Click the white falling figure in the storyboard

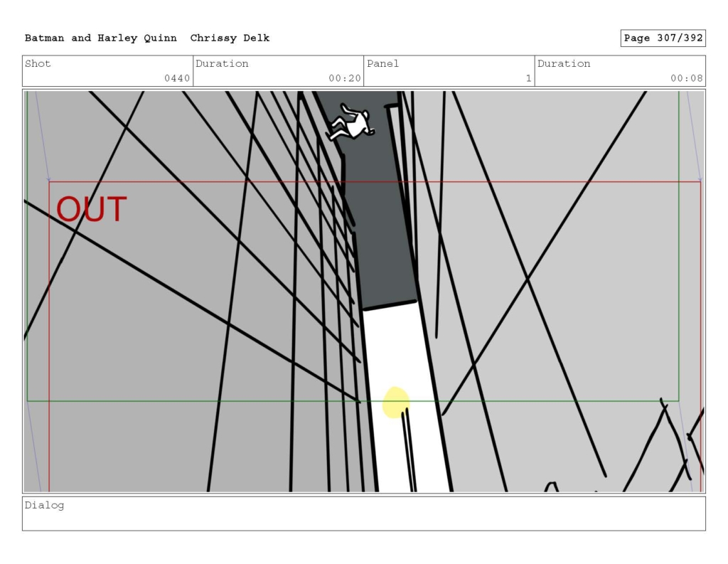pyautogui.click(x=350, y=122)
